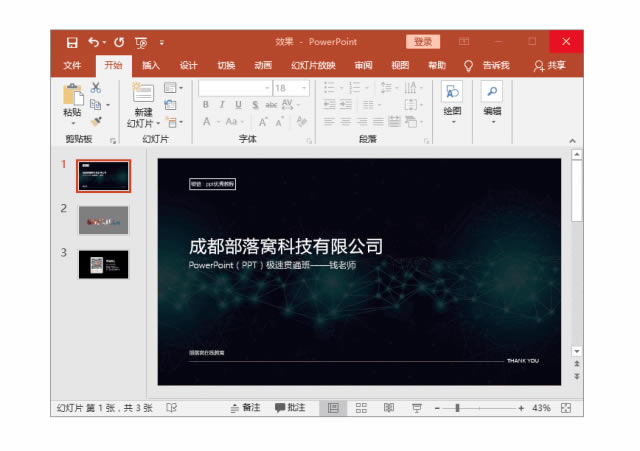Open the 动画 animations tab
640x451 pixels.
click(x=262, y=65)
